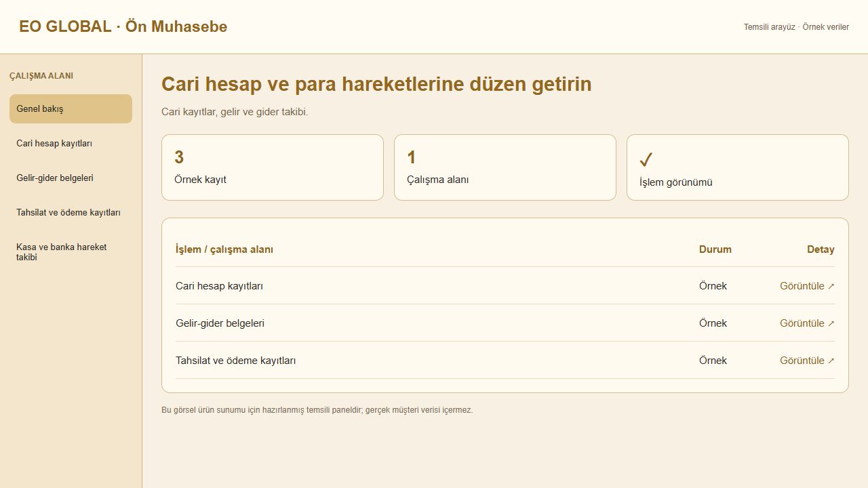868x488 pixels.
Task: Click the Temsili arayüz · Örnek veriler text
Action: pos(796,27)
